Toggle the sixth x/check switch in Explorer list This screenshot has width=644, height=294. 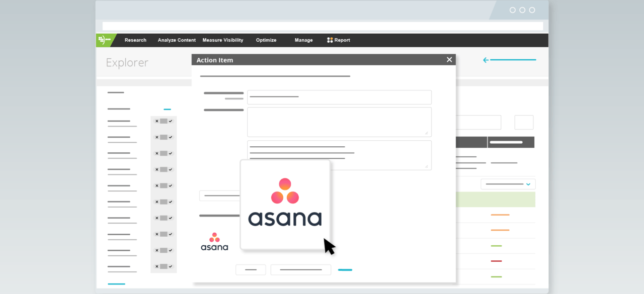click(x=164, y=202)
